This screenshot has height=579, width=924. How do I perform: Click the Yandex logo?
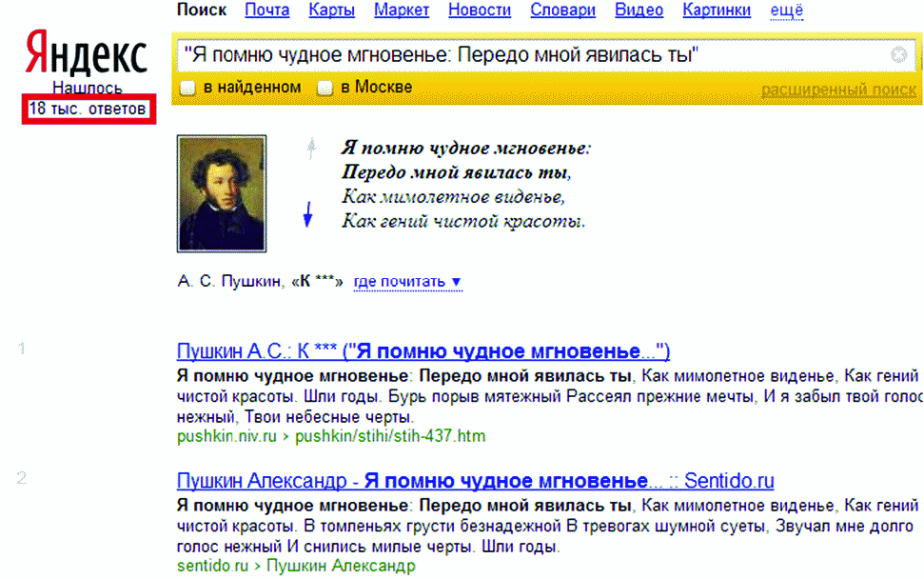(86, 57)
